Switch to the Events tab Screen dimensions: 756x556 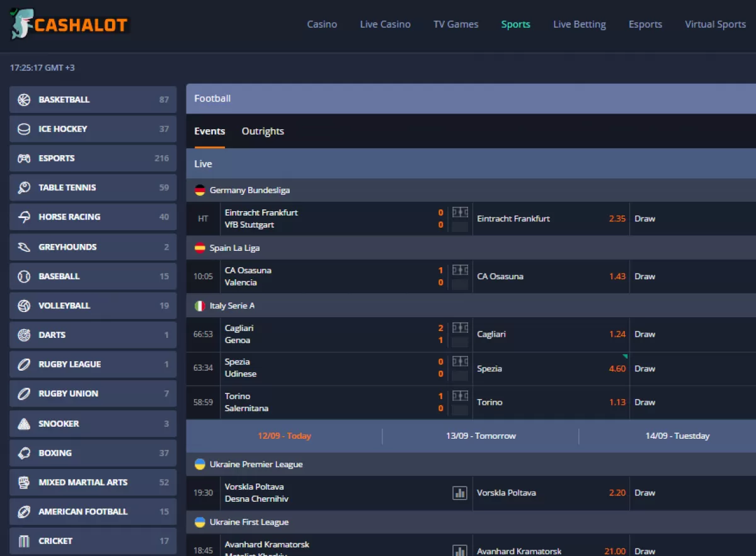[210, 131]
